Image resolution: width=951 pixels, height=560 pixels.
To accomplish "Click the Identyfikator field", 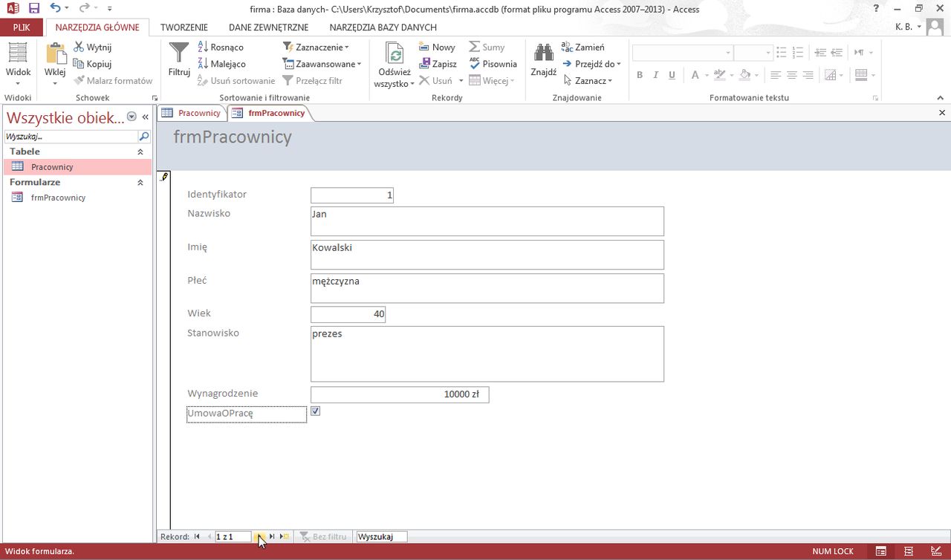I will click(x=352, y=195).
